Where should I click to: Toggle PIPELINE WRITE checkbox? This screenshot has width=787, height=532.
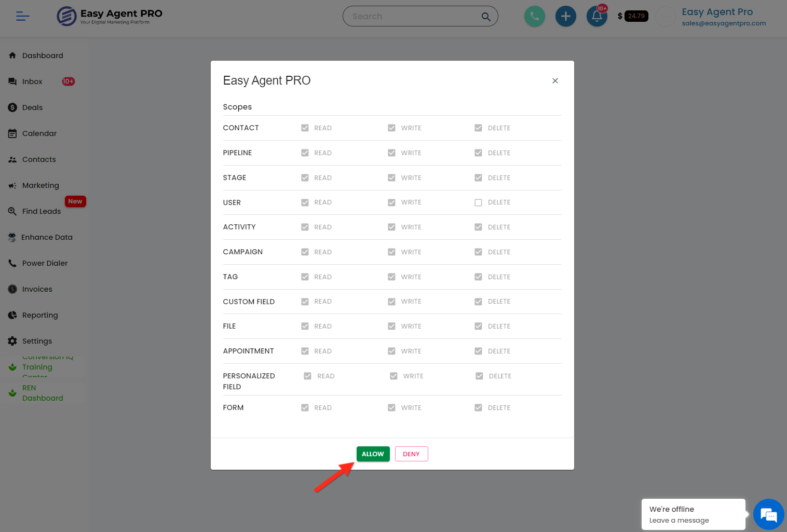click(391, 153)
